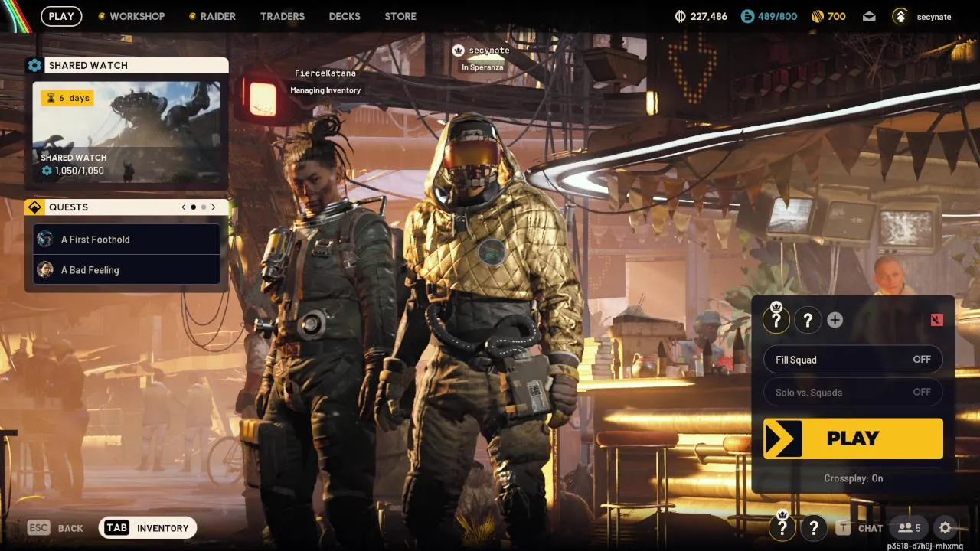Click the 1,050/1,050 Shared Watch progress
980x551 pixels.
(73, 171)
